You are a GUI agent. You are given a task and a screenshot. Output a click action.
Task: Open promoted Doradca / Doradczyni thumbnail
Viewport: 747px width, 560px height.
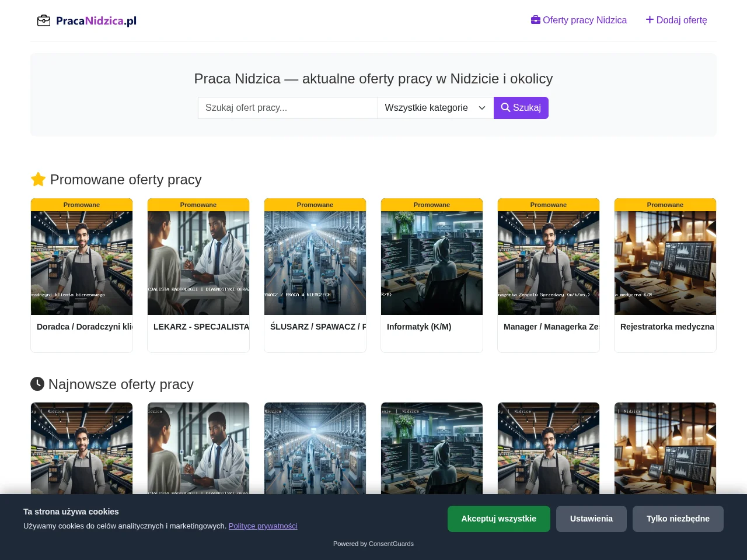pos(82,263)
